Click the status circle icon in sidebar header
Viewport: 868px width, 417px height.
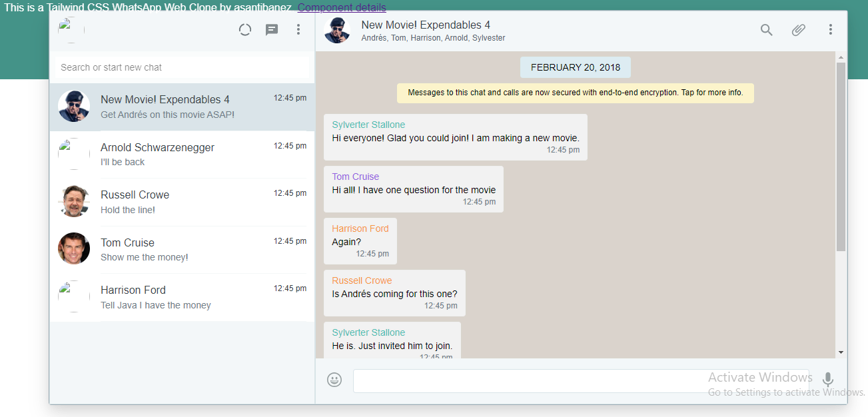click(x=244, y=29)
